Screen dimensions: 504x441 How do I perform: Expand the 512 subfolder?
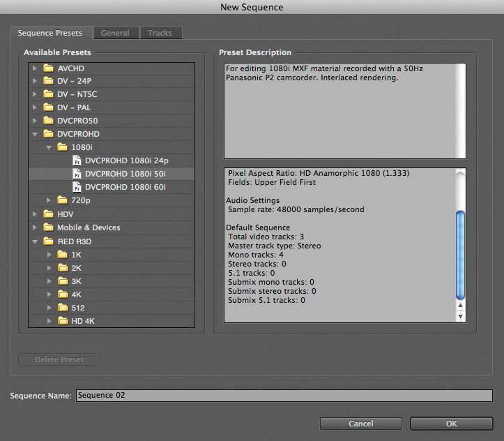click(49, 308)
